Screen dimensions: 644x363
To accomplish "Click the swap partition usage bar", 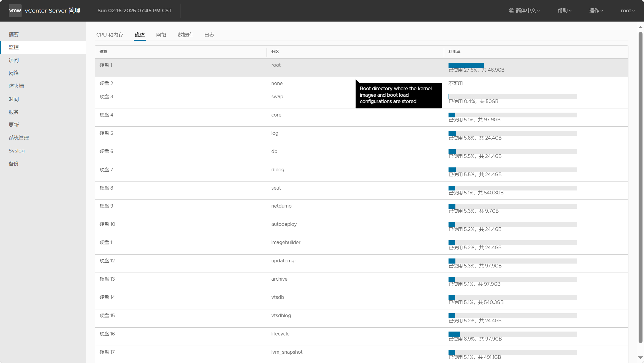I will (513, 97).
